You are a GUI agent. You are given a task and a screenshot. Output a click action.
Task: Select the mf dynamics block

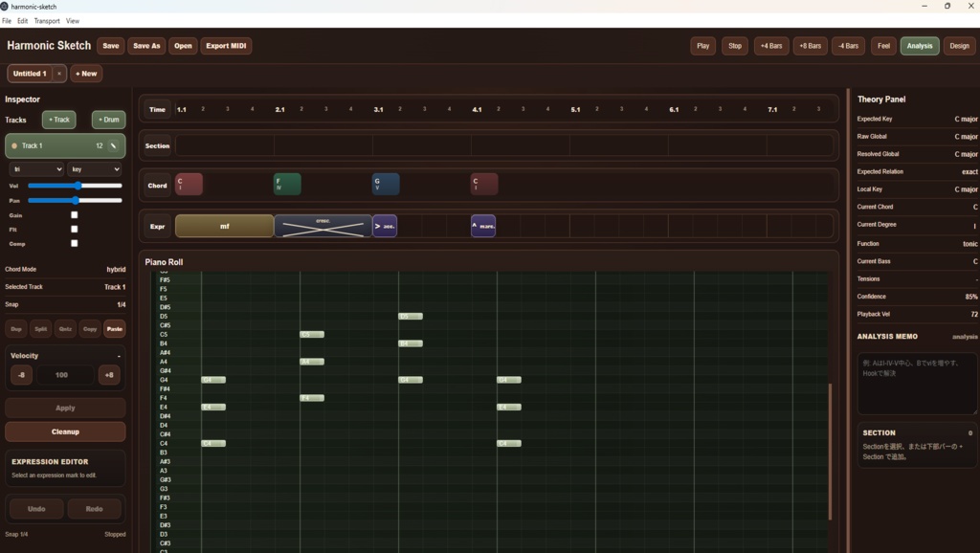pyautogui.click(x=224, y=226)
